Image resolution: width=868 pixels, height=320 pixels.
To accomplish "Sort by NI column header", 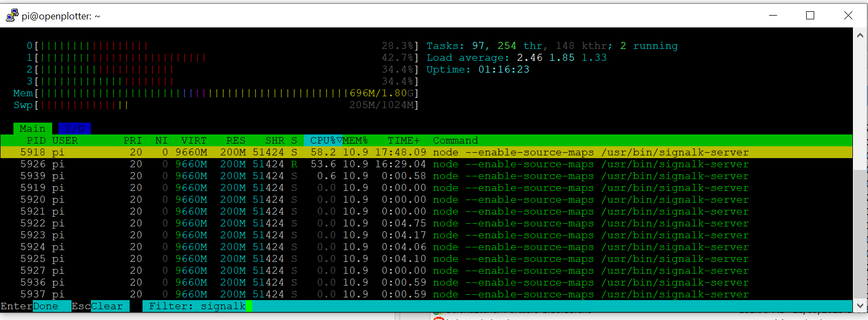I will (162, 140).
